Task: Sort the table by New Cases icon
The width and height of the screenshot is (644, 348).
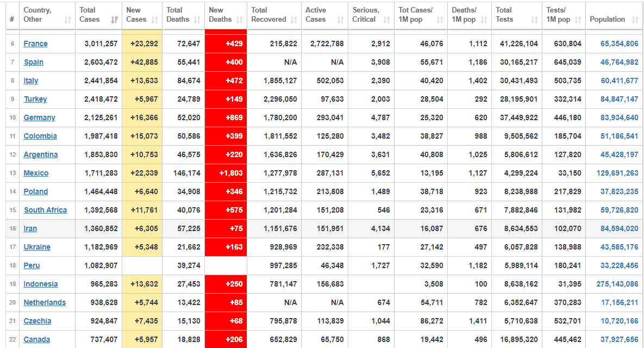Action: [155, 20]
